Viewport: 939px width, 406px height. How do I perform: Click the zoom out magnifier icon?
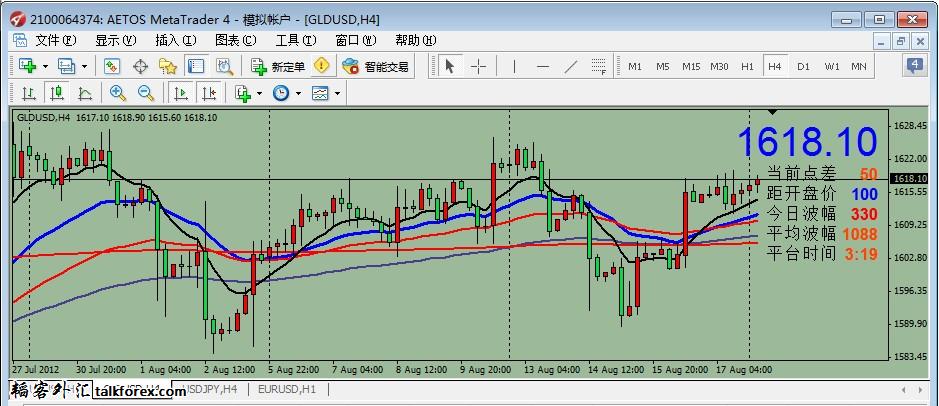(146, 93)
